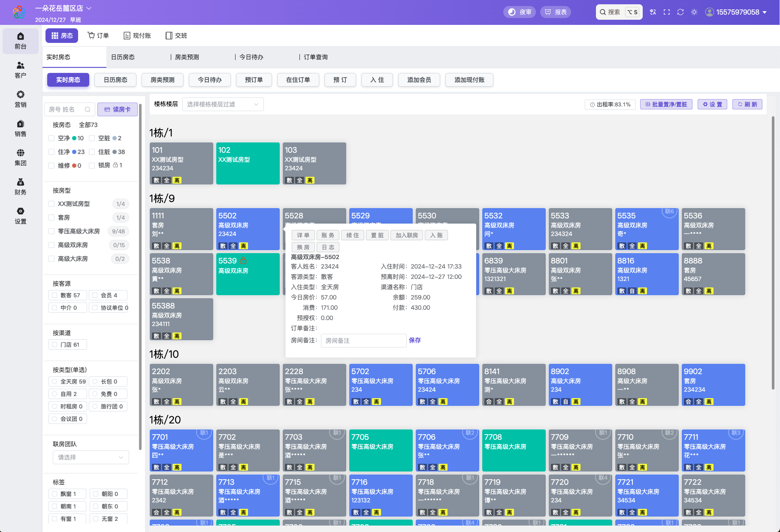Click the 联3 badge on room 7711

point(736,433)
